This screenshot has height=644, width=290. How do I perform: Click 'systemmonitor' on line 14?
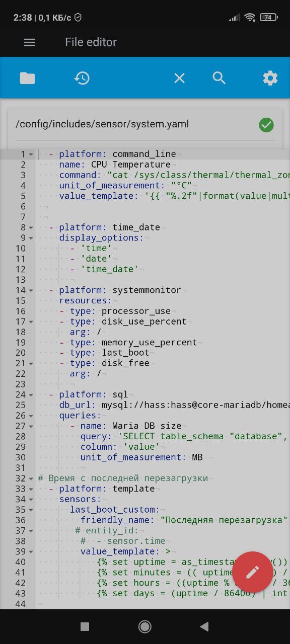pyautogui.click(x=147, y=290)
